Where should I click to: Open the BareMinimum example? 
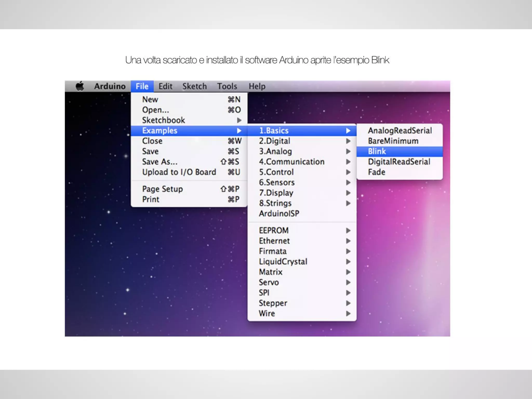point(400,141)
